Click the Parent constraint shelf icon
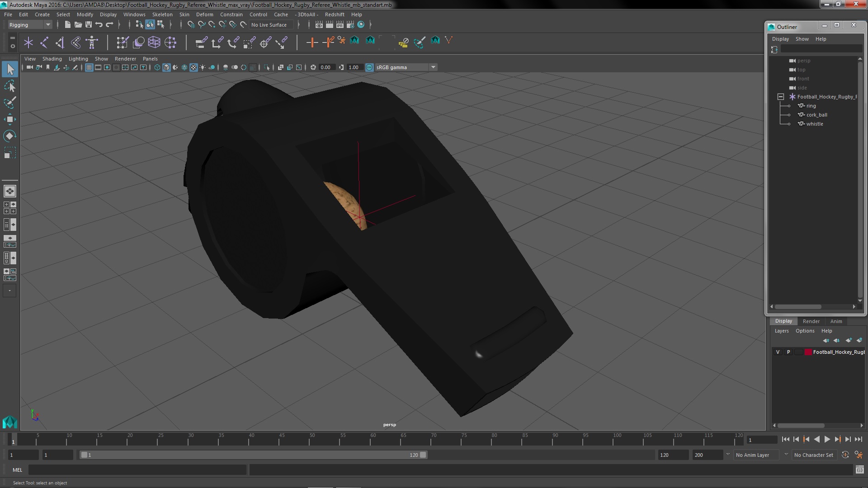The width and height of the screenshot is (868, 488). coord(201,42)
